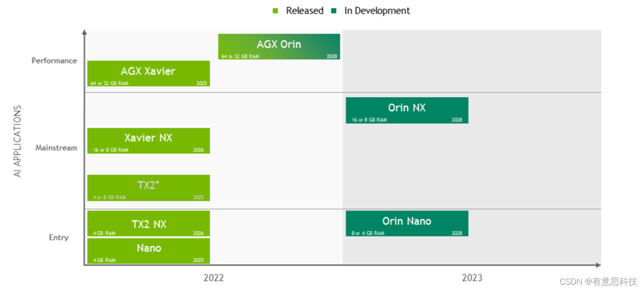Click the 2025 year in TX2* block
This screenshot has height=290, width=644.
pos(198,198)
